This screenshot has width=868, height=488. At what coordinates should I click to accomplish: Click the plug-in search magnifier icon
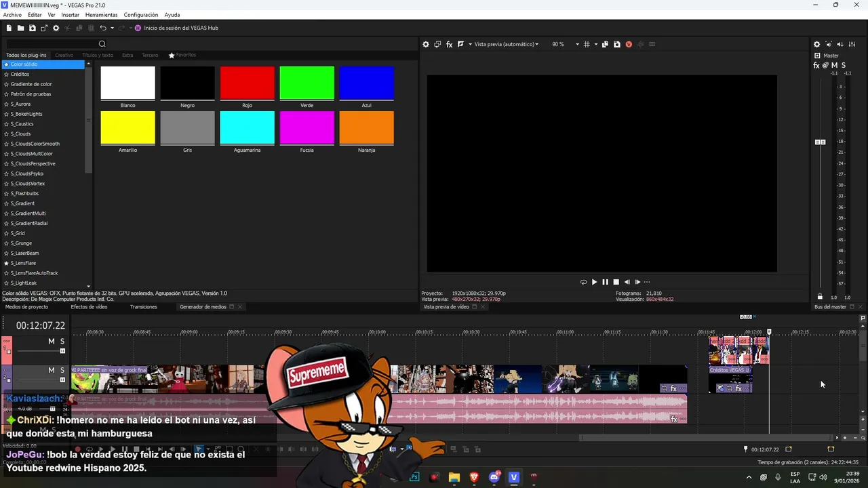point(102,44)
